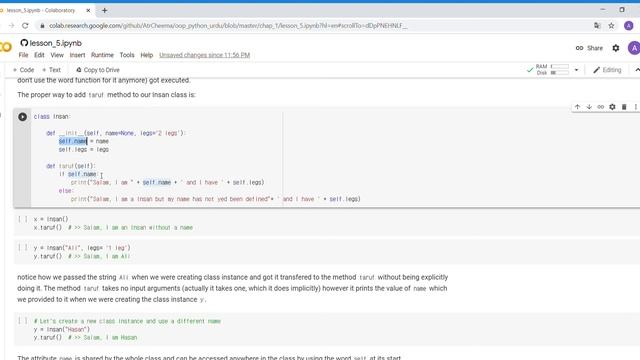
Task: Go forward in browser history
Action: (11, 26)
